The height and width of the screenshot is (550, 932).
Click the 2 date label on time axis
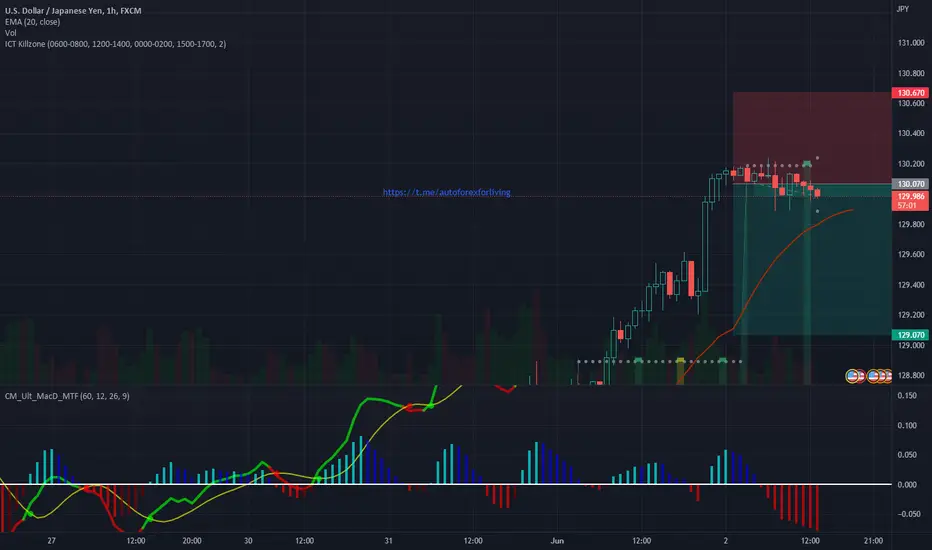726,540
